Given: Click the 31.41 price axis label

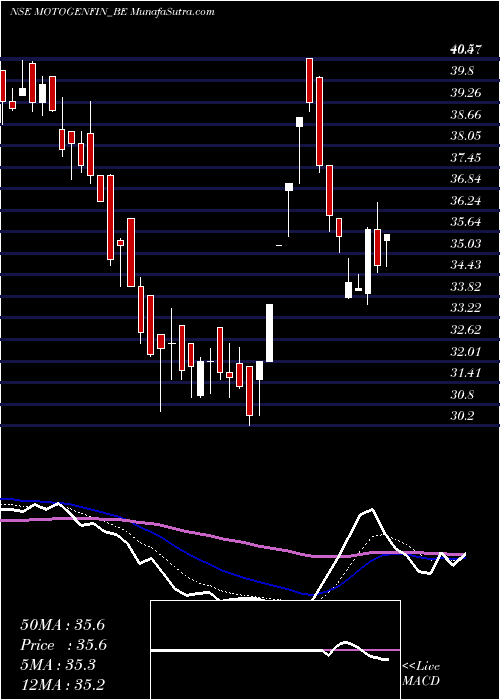Looking at the screenshot, I should (x=466, y=373).
